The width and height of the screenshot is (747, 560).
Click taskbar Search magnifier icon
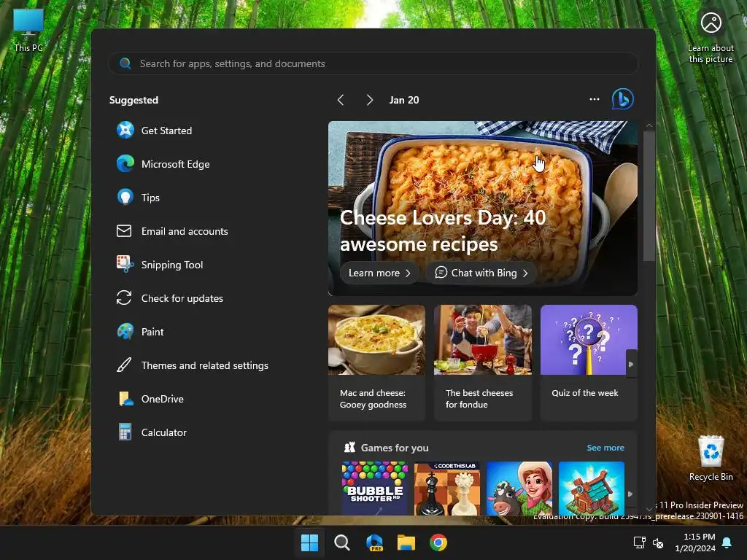341,542
